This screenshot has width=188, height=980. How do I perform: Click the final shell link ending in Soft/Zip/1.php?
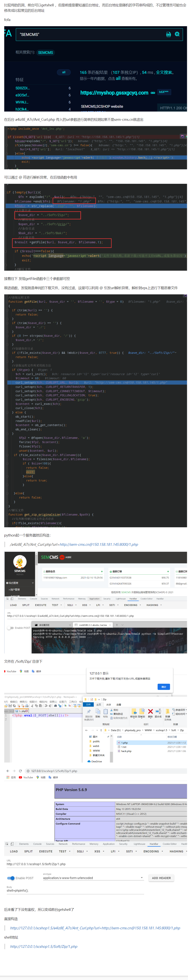pos(44,946)
